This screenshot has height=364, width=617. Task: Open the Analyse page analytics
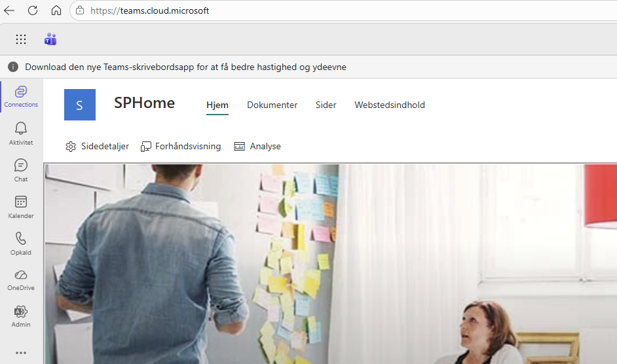click(257, 147)
